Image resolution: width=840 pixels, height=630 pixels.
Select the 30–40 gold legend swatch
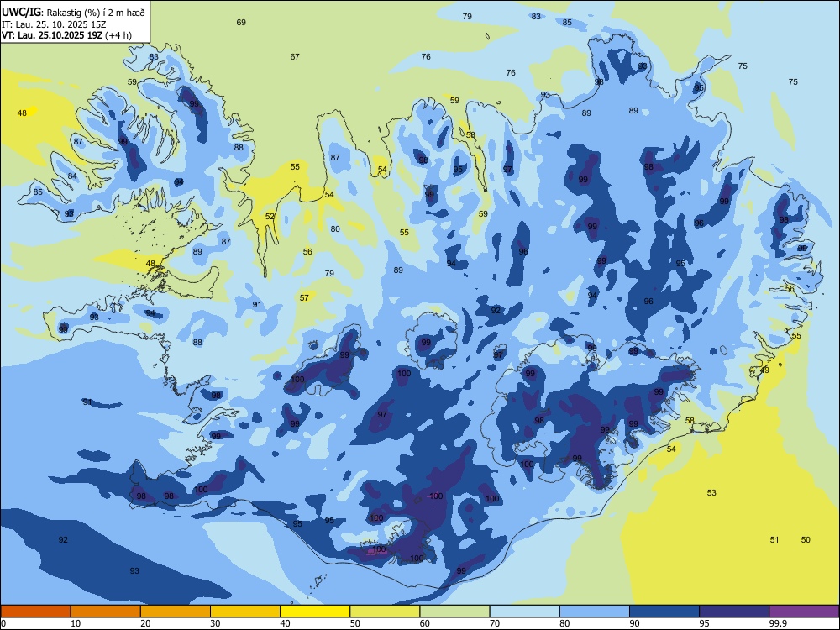245,612
